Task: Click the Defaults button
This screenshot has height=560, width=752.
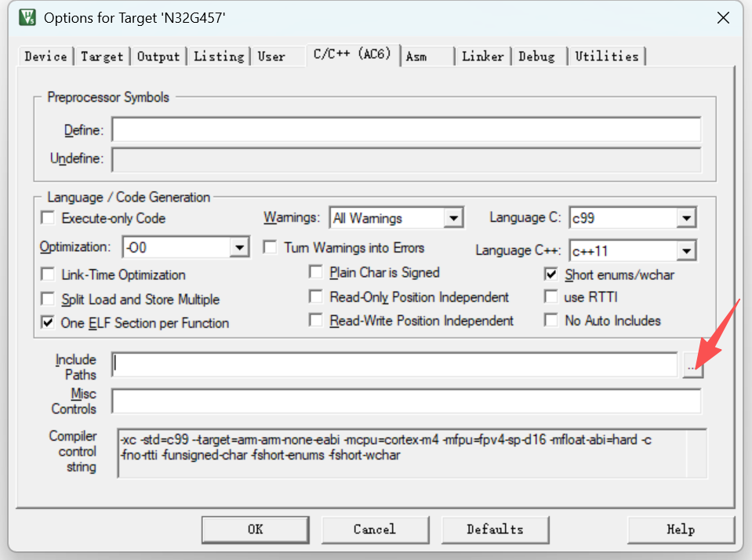Action: click(495, 529)
